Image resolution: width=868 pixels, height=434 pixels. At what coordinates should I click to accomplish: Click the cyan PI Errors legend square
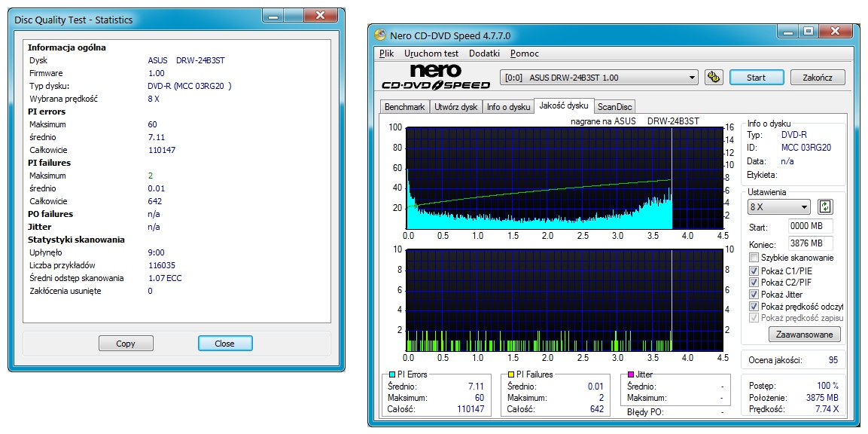tap(392, 374)
